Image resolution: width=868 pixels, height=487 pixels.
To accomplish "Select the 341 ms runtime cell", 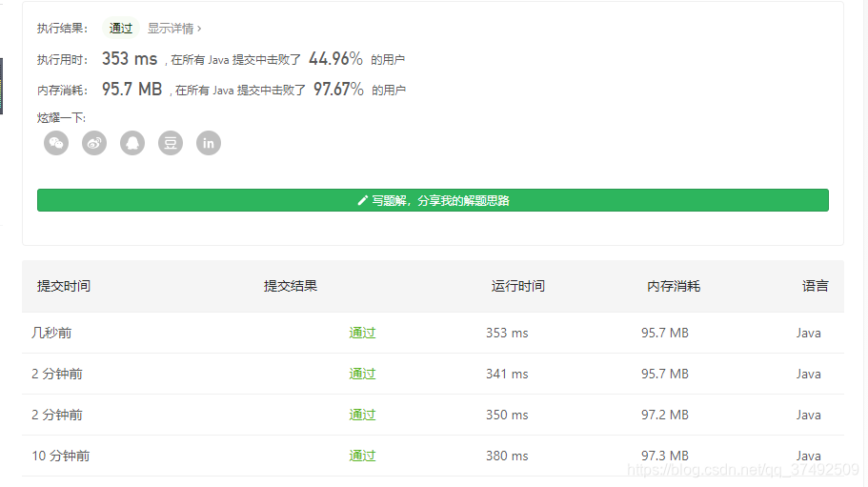I will pyautogui.click(x=507, y=374).
